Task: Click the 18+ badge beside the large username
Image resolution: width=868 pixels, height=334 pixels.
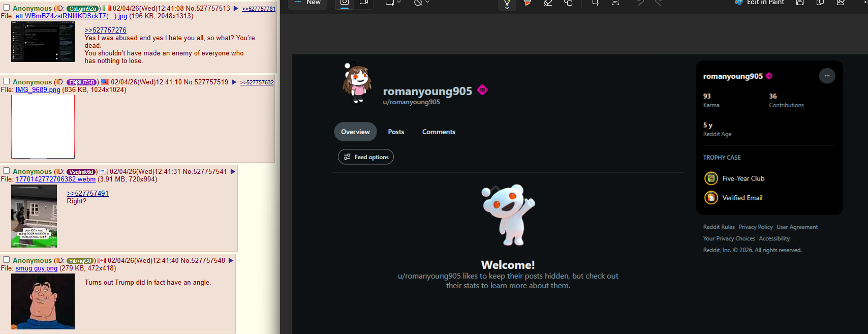Action: pyautogui.click(x=482, y=90)
